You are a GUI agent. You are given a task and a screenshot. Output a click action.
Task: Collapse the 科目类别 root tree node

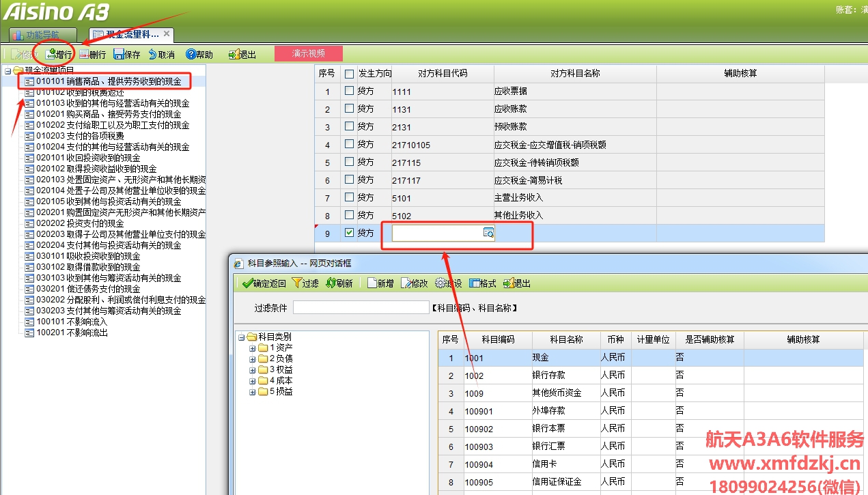[x=241, y=337]
